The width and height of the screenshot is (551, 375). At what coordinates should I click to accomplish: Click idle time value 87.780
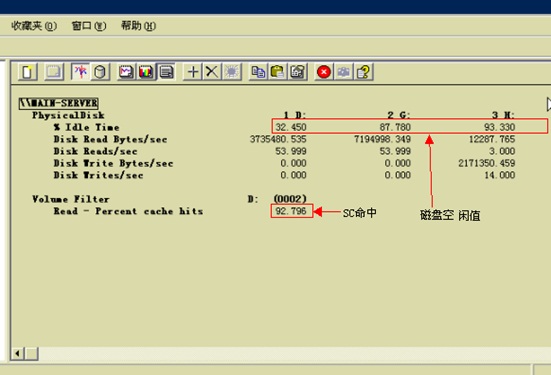(395, 127)
